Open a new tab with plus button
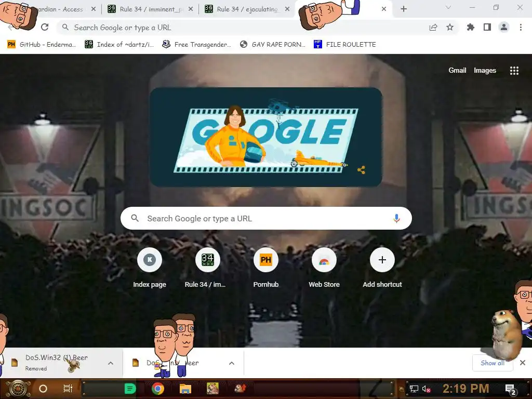Image resolution: width=532 pixels, height=399 pixels. (403, 9)
